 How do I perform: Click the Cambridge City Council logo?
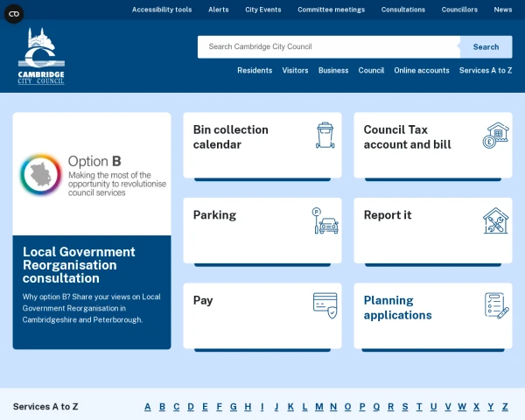(41, 58)
